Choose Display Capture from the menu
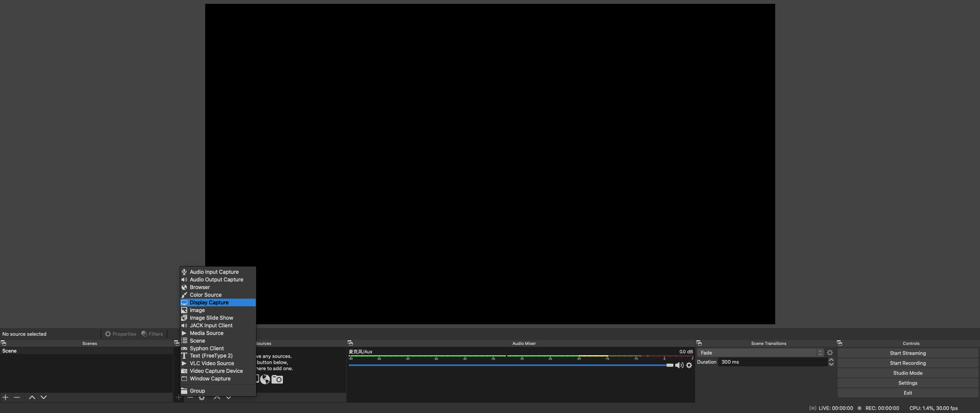 click(209, 302)
